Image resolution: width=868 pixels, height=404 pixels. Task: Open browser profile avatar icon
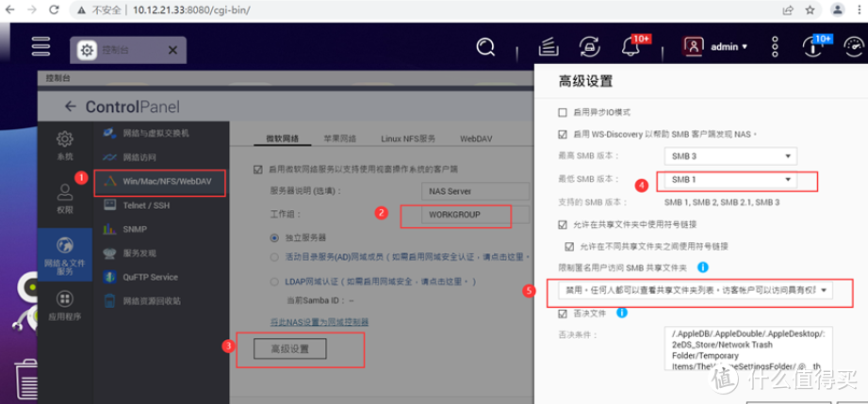pos(838,10)
